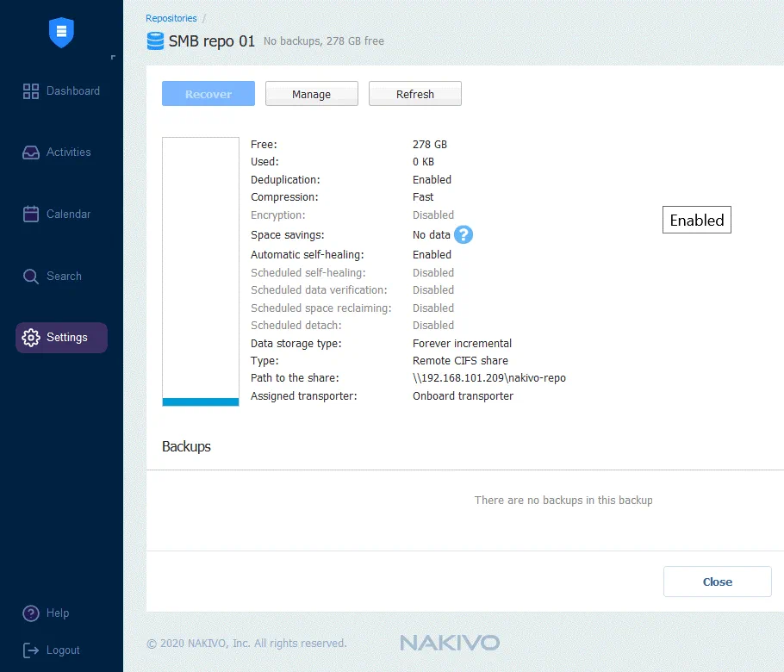Viewport: 784px width, 672px height.
Task: Click the NAKIVO footer logo
Action: click(449, 643)
